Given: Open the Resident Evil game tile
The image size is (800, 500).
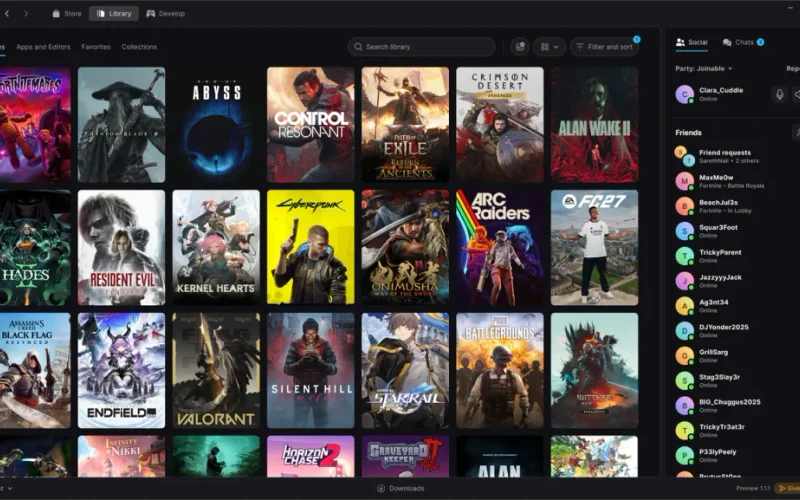Looking at the screenshot, I should coord(121,247).
